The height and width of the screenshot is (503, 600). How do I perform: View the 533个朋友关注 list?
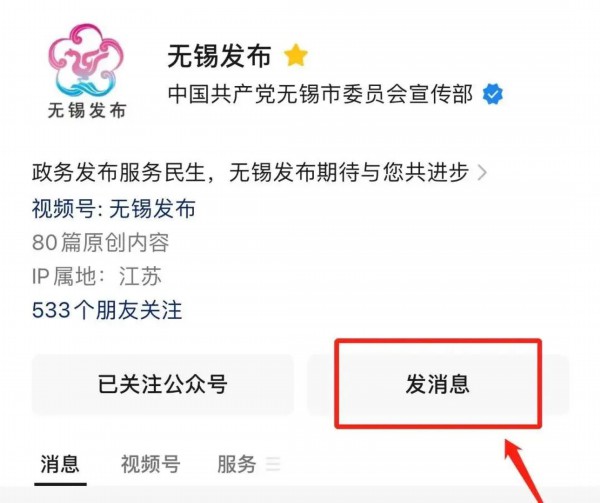pos(107,310)
